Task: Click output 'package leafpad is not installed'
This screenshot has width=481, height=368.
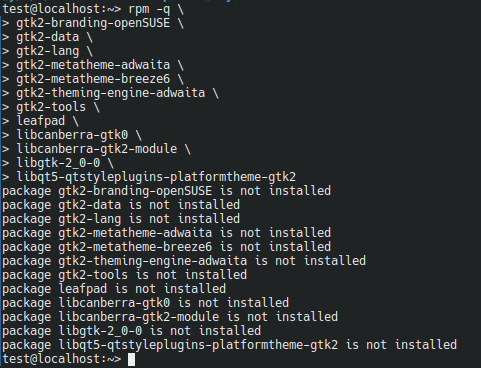Action: (x=114, y=289)
